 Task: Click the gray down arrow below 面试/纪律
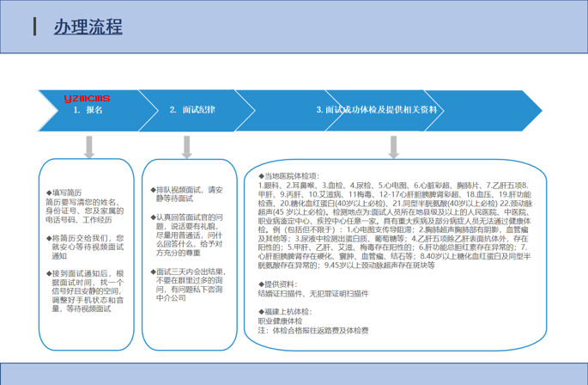pos(192,147)
